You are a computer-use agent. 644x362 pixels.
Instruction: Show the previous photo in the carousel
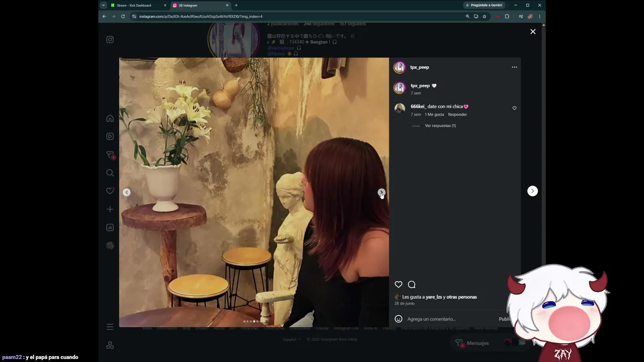pos(127,192)
